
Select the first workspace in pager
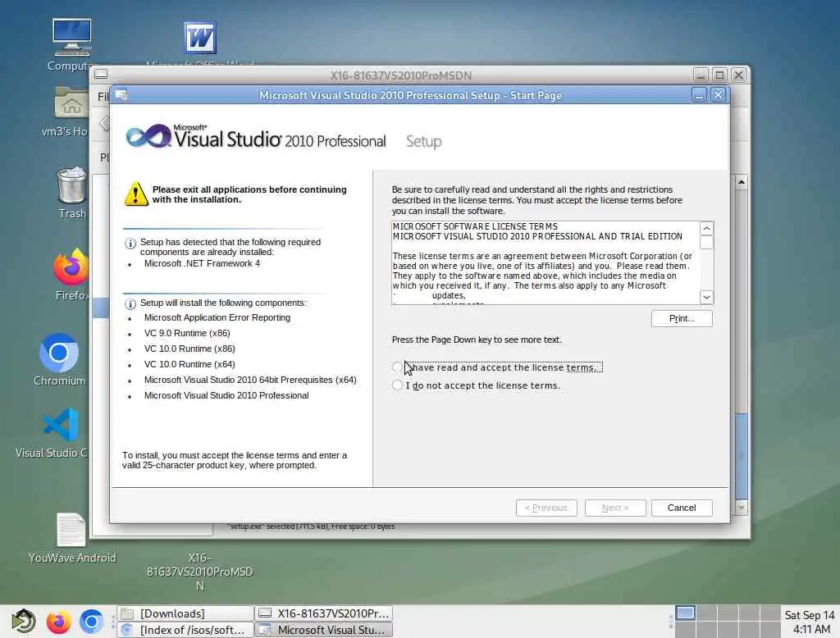point(685,613)
